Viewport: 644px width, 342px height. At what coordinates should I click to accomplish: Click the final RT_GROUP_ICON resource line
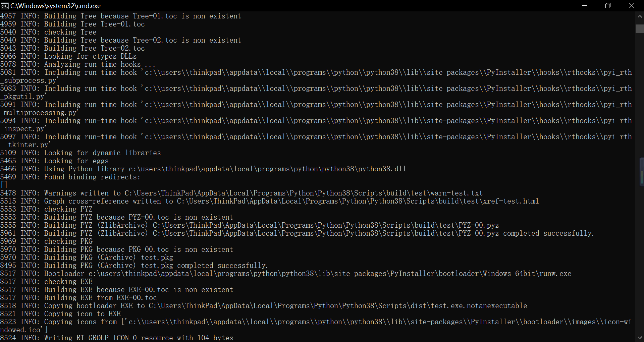[x=117, y=338]
